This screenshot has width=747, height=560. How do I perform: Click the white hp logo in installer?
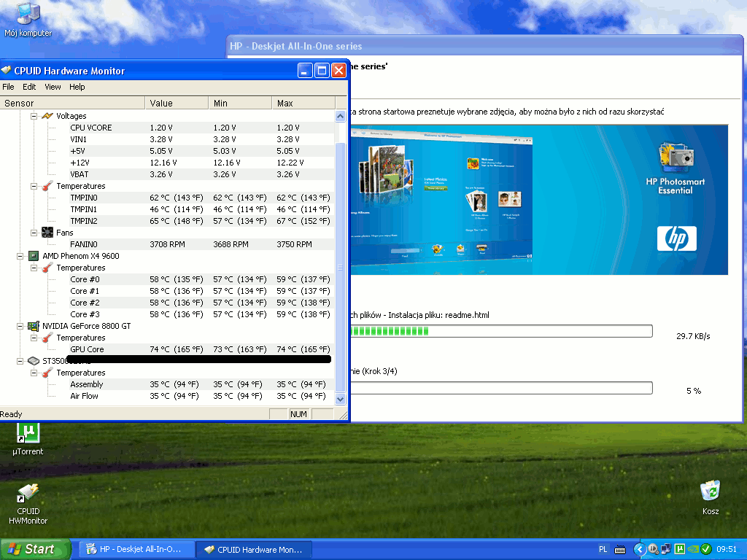[x=676, y=238]
